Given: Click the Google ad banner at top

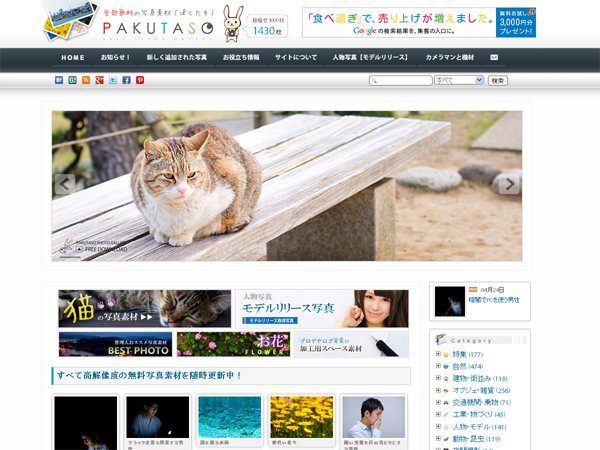Looking at the screenshot, I should coord(419,23).
